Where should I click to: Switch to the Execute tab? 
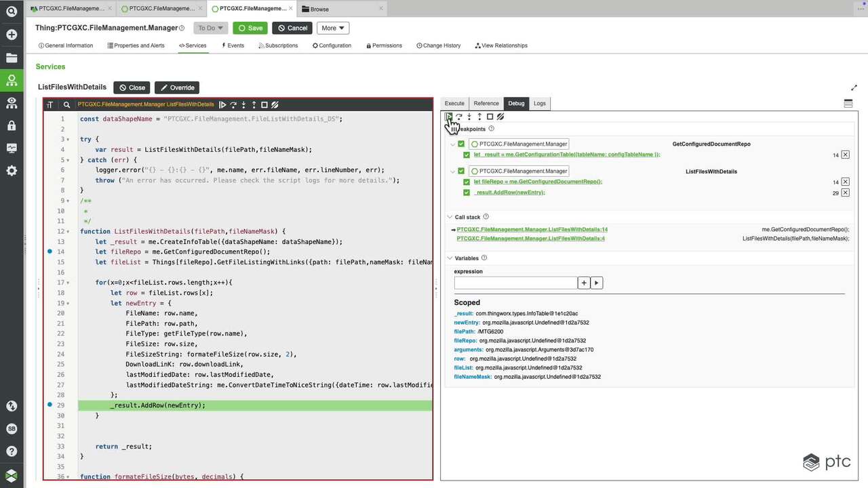[x=454, y=104]
